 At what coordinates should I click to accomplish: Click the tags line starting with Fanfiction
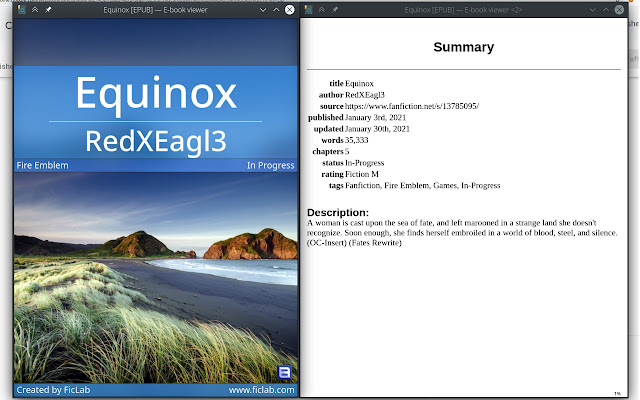tap(422, 186)
